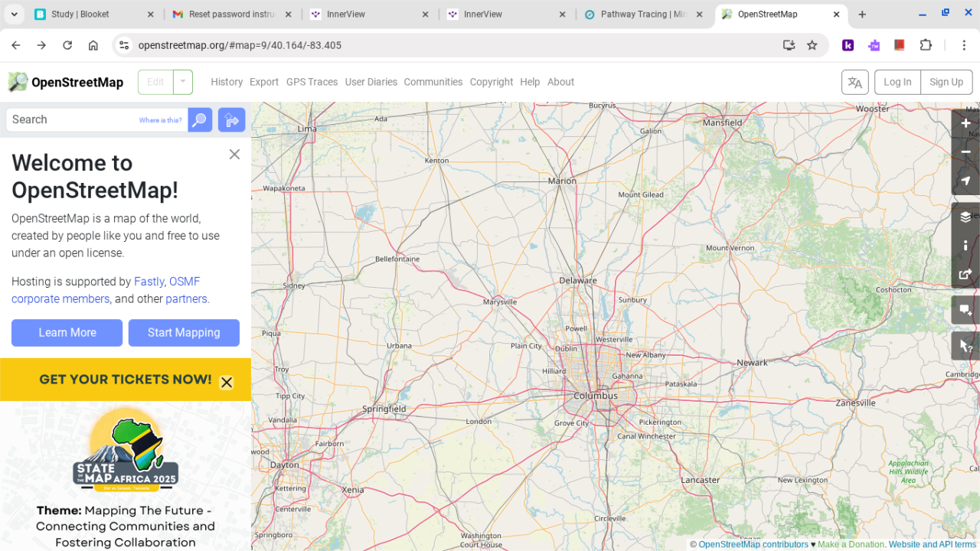Open directions between two points
This screenshot has height=551, width=980.
click(x=231, y=120)
